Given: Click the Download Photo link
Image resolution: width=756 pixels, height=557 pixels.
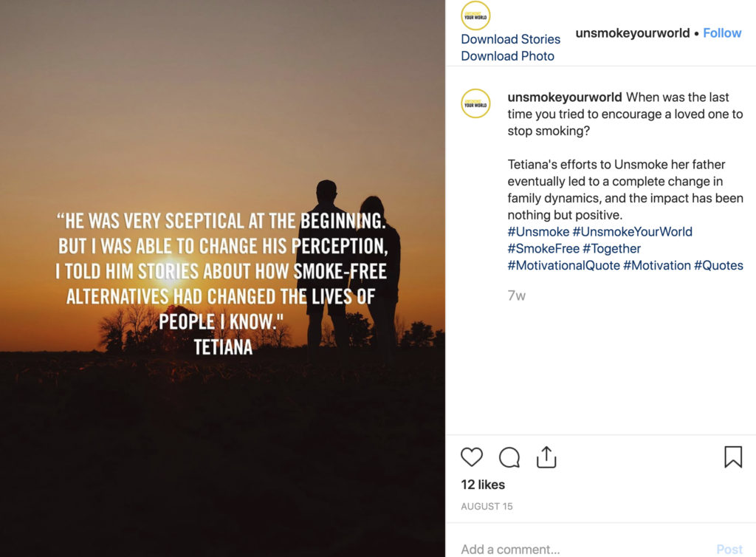Looking at the screenshot, I should pyautogui.click(x=508, y=56).
